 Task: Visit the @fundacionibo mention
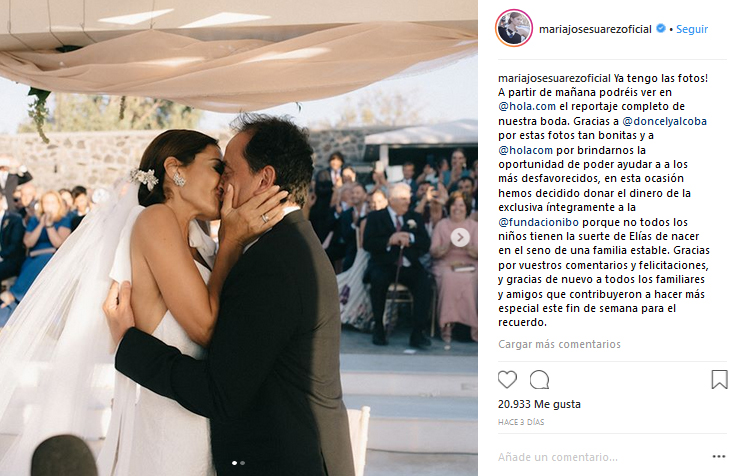(538, 222)
